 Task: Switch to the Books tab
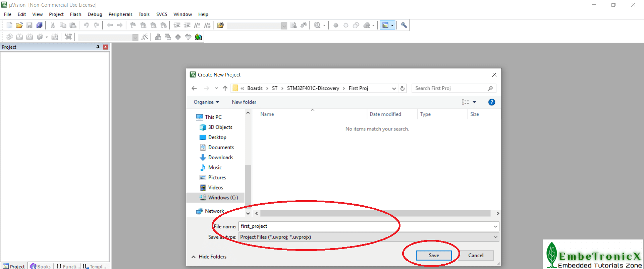(x=41, y=266)
